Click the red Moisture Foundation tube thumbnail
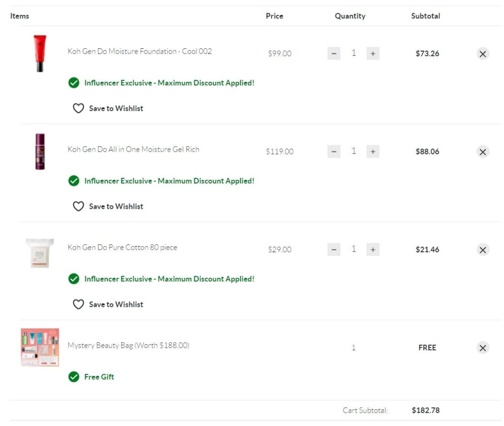Viewport: 504px width, 426px height. click(40, 53)
